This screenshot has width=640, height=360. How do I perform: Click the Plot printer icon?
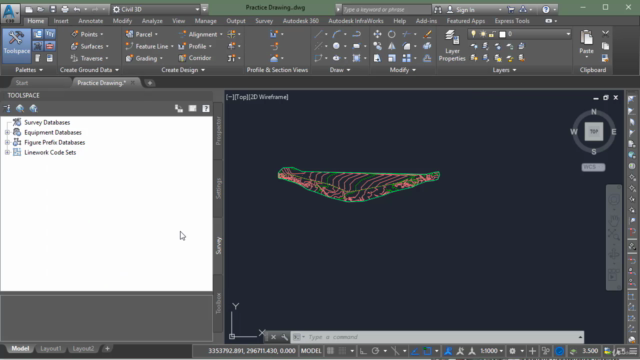coord(65,9)
